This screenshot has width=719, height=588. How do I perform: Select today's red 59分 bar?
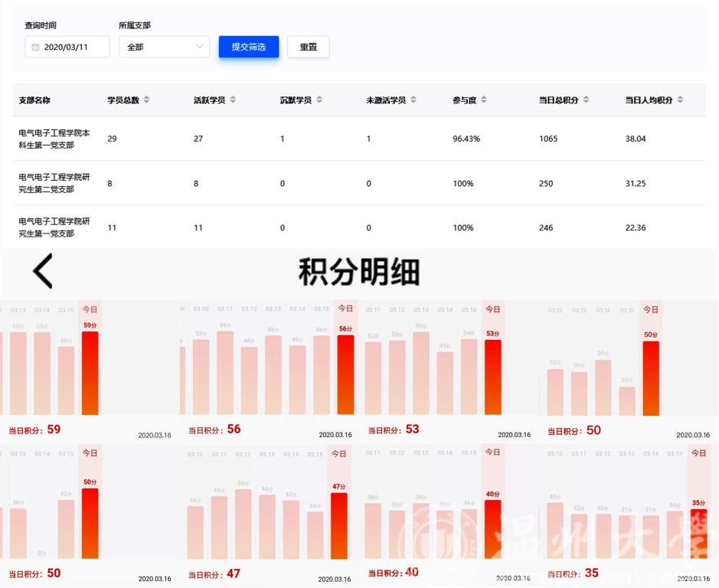click(90, 373)
